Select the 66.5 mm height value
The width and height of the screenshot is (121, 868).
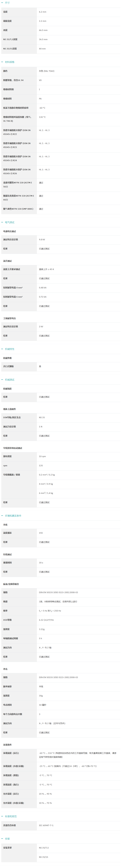[x=43, y=30]
